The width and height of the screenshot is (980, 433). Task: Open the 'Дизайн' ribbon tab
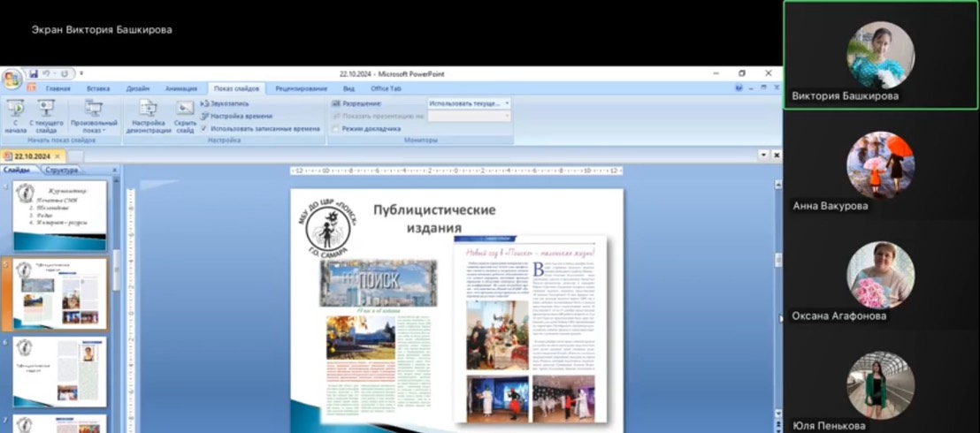137,88
